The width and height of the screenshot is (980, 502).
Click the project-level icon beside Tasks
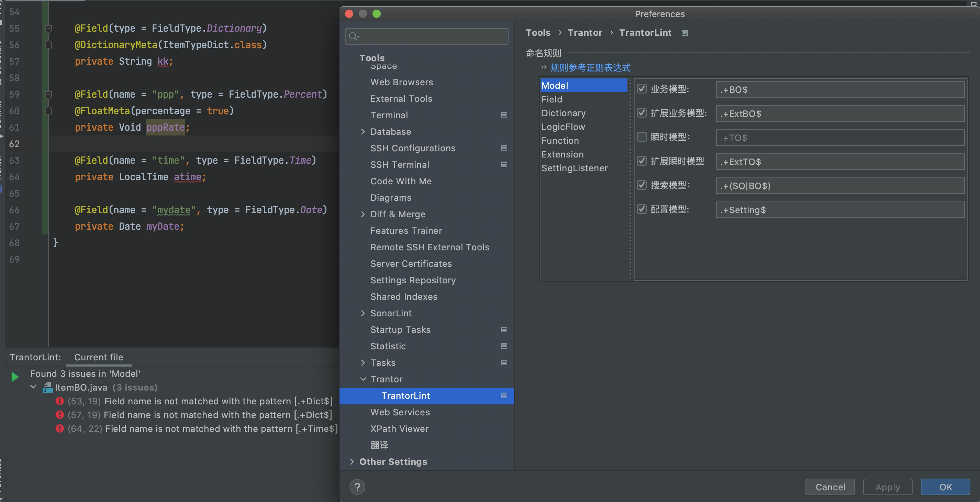(504, 363)
